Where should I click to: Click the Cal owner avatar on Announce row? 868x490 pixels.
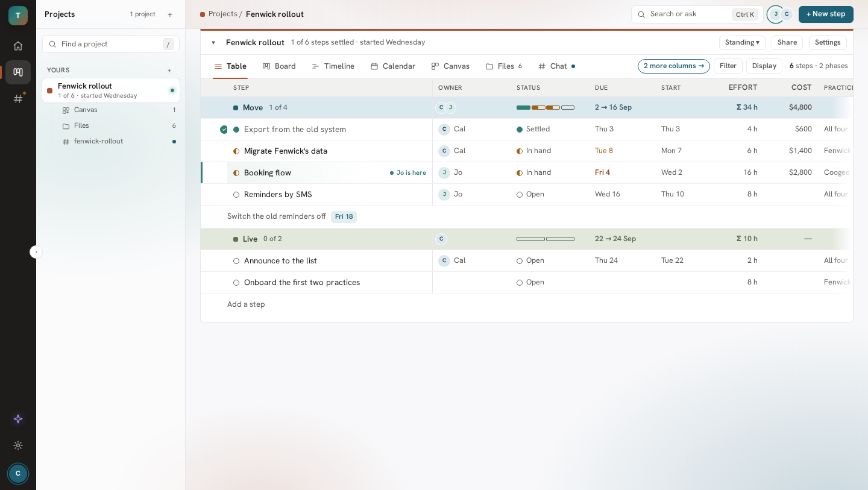pyautogui.click(x=444, y=261)
